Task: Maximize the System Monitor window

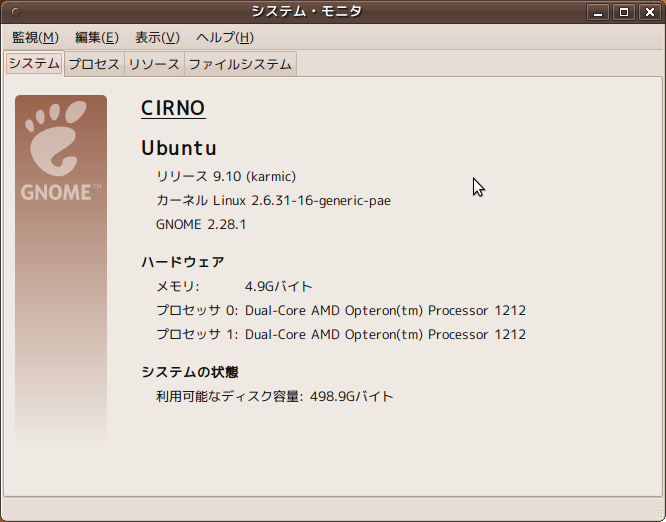Action: [624, 12]
